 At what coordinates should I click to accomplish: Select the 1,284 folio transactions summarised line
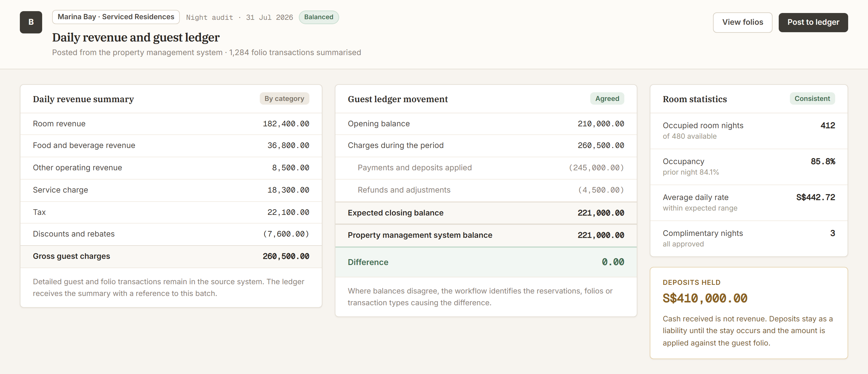point(295,53)
